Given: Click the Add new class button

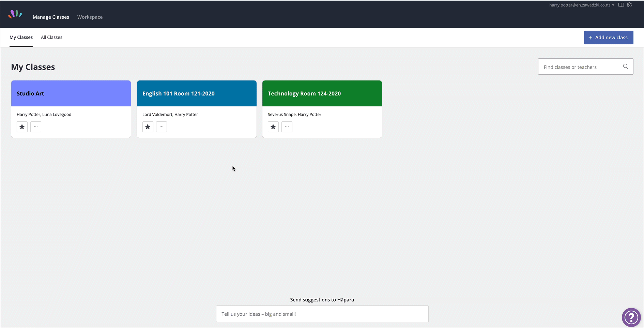Looking at the screenshot, I should pyautogui.click(x=609, y=38).
